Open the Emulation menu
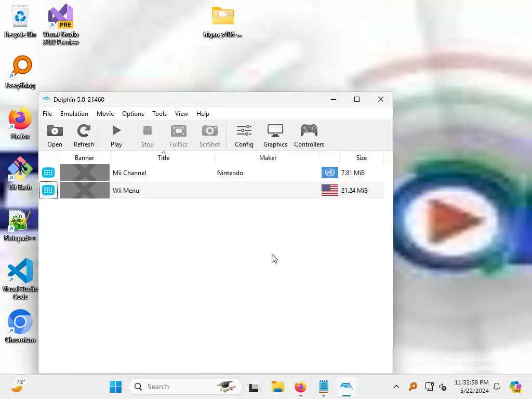This screenshot has width=532, height=399. [x=74, y=114]
